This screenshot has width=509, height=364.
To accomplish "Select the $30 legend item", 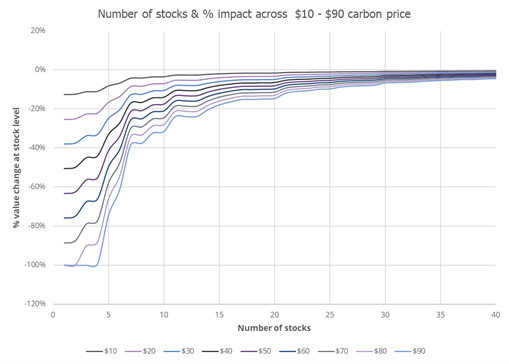I will coord(179,351).
